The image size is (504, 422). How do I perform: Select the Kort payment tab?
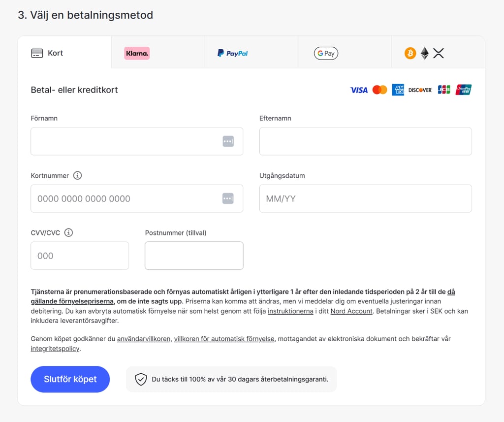[64, 52]
